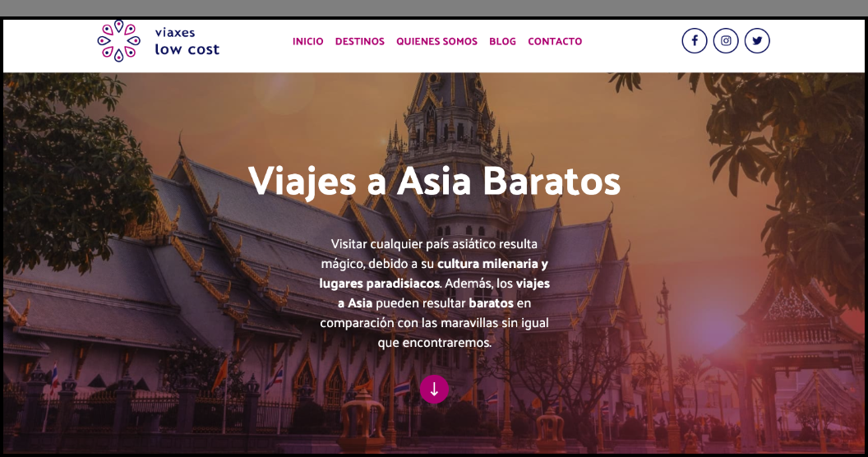This screenshot has width=868, height=457.
Task: Click the 'viaxes low cost' logo text
Action: click(x=187, y=41)
